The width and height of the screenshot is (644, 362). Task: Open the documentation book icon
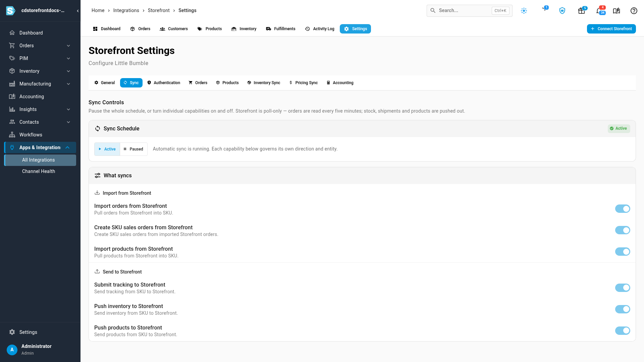pyautogui.click(x=616, y=11)
